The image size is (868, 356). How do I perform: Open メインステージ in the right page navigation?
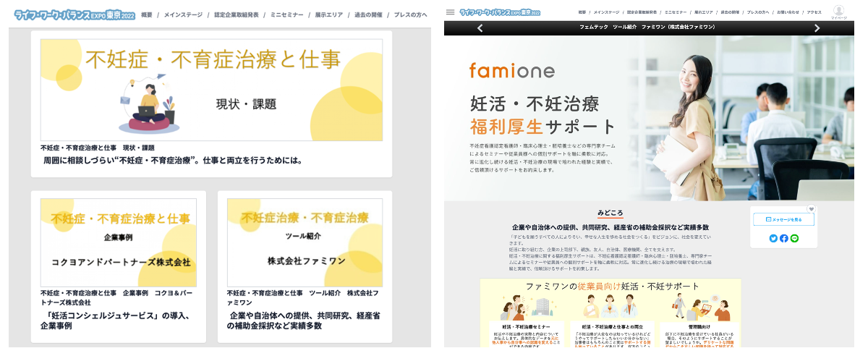tap(606, 12)
